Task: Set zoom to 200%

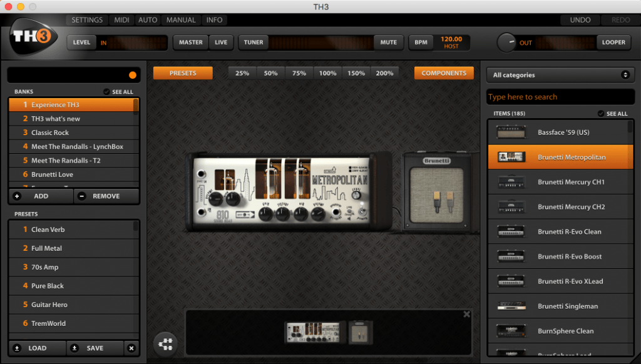Action: tap(384, 73)
